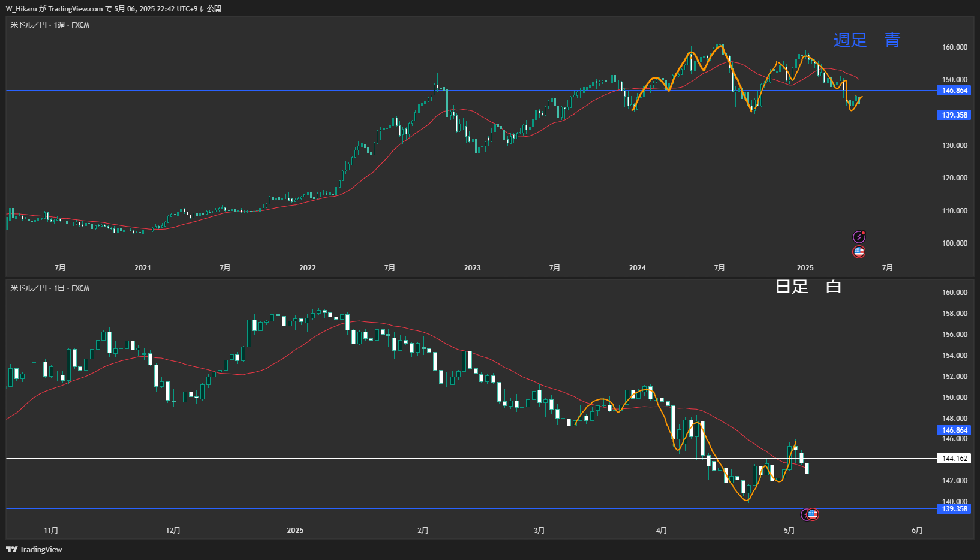Click the US flag icon on weekly chart
This screenshot has width=980, height=560.
[x=859, y=252]
